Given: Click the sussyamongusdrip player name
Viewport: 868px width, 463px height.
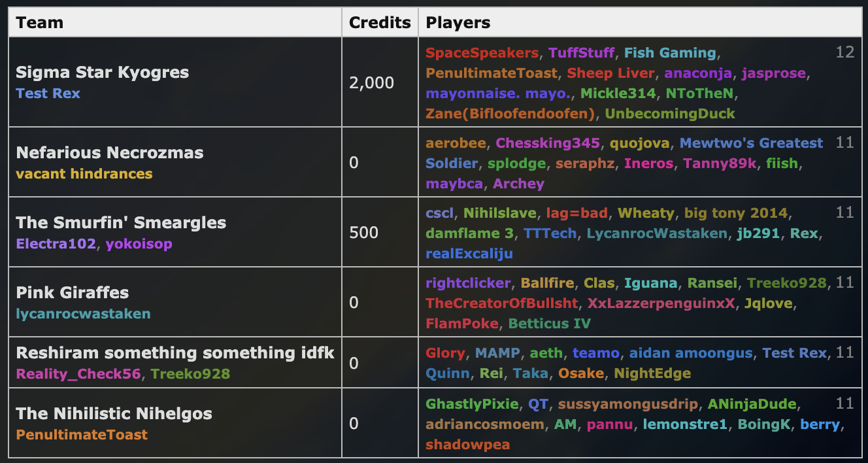Looking at the screenshot, I should click(623, 404).
